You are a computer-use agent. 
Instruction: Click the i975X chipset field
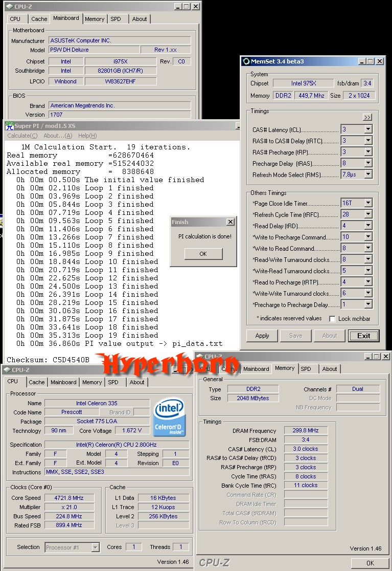[x=121, y=61]
